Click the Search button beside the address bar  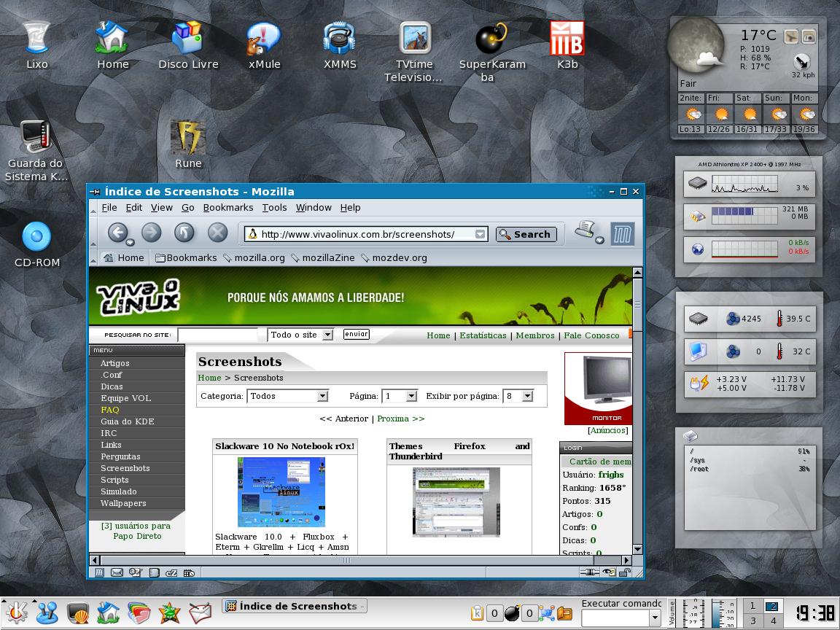pyautogui.click(x=526, y=234)
